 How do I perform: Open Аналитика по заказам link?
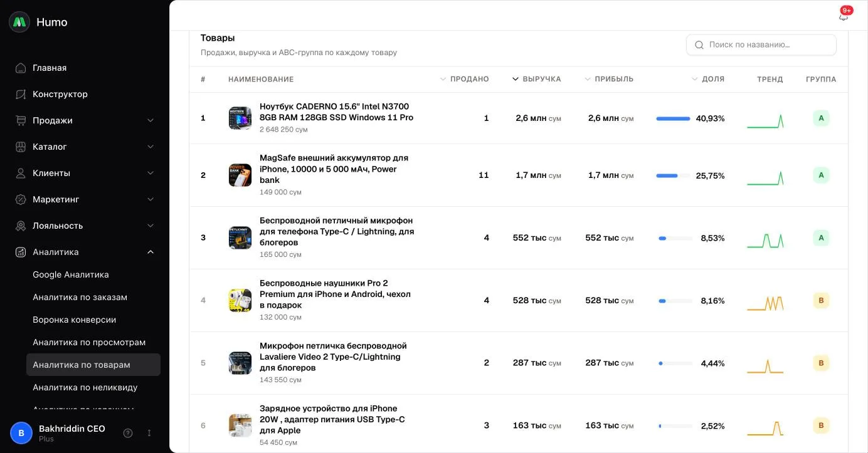click(x=80, y=297)
